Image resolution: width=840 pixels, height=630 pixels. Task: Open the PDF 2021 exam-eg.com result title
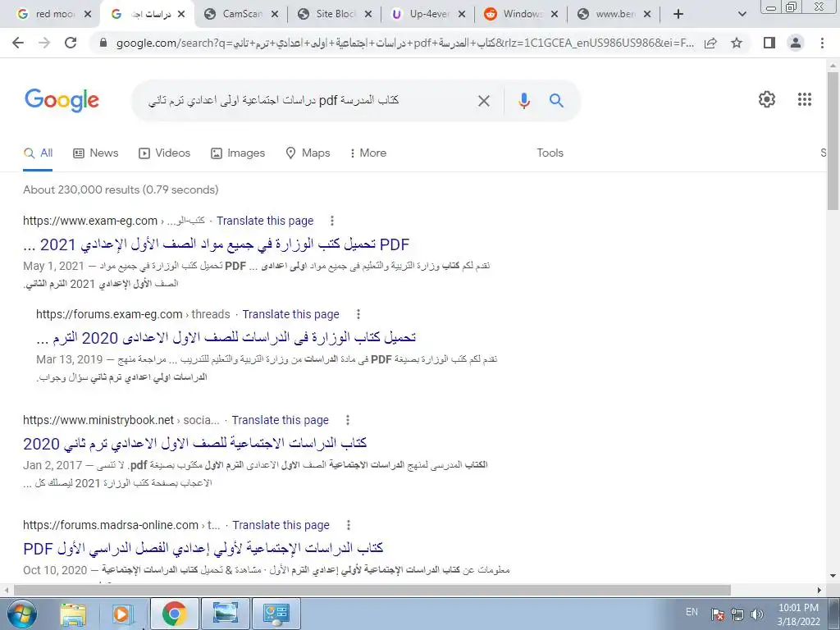217,244
